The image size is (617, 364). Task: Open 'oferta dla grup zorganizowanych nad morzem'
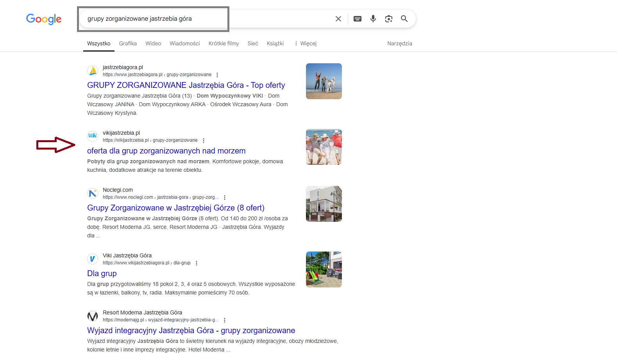click(x=166, y=151)
